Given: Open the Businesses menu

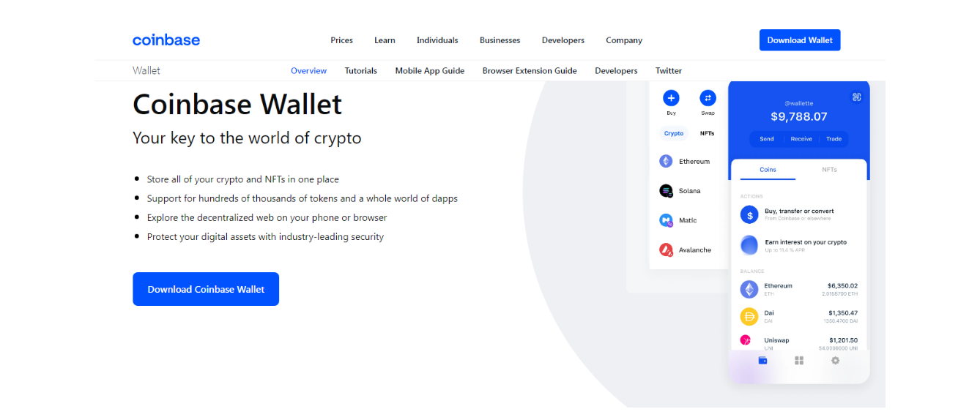Looking at the screenshot, I should 500,40.
